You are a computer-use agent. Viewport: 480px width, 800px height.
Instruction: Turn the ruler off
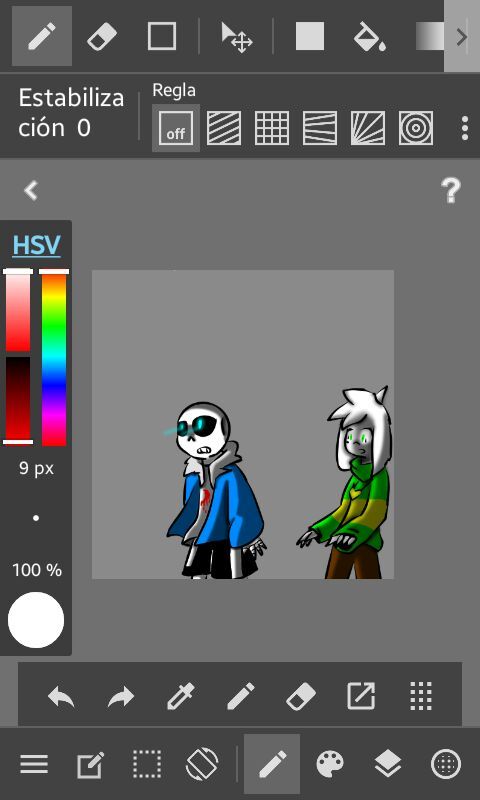[x=176, y=128]
